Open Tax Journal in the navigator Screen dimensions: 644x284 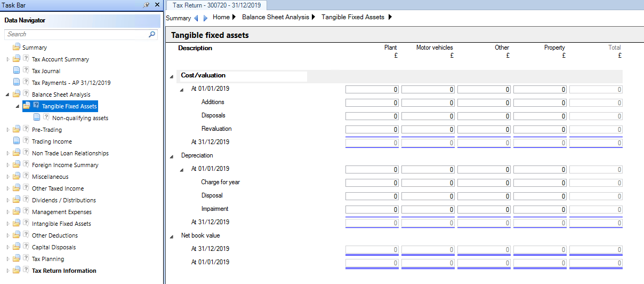click(x=46, y=71)
